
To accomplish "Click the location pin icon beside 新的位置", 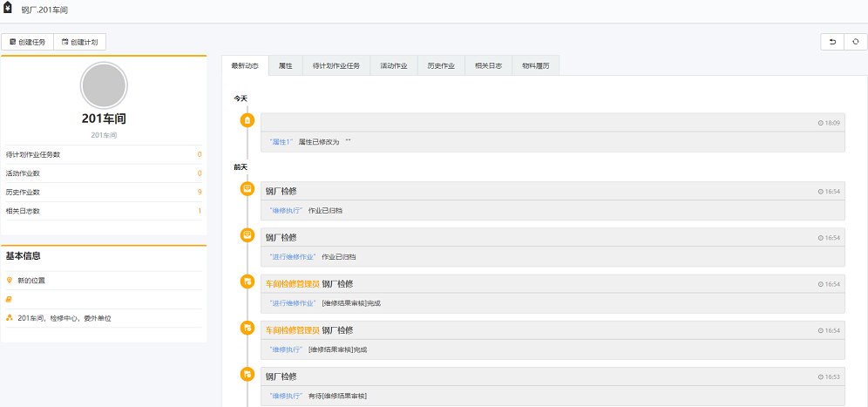I will point(9,280).
